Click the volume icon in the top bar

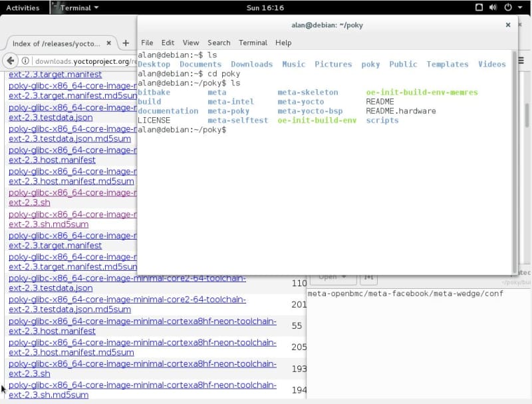[493, 7]
